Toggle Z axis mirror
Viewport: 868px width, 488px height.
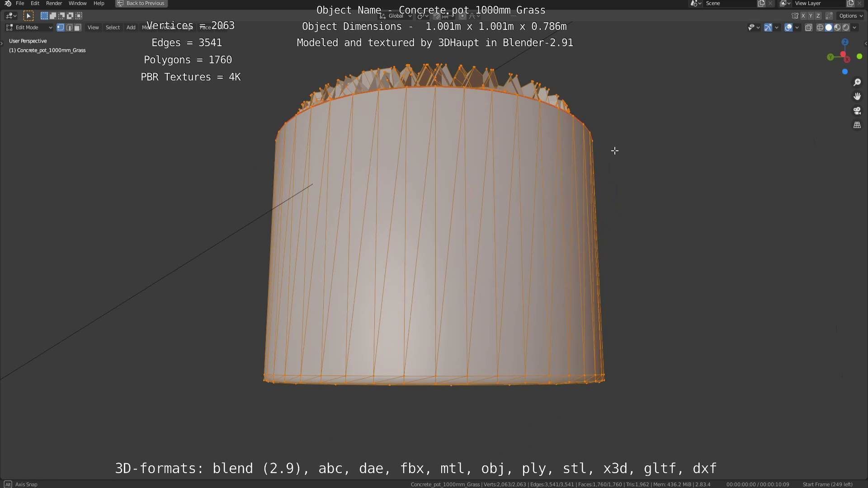click(x=818, y=16)
